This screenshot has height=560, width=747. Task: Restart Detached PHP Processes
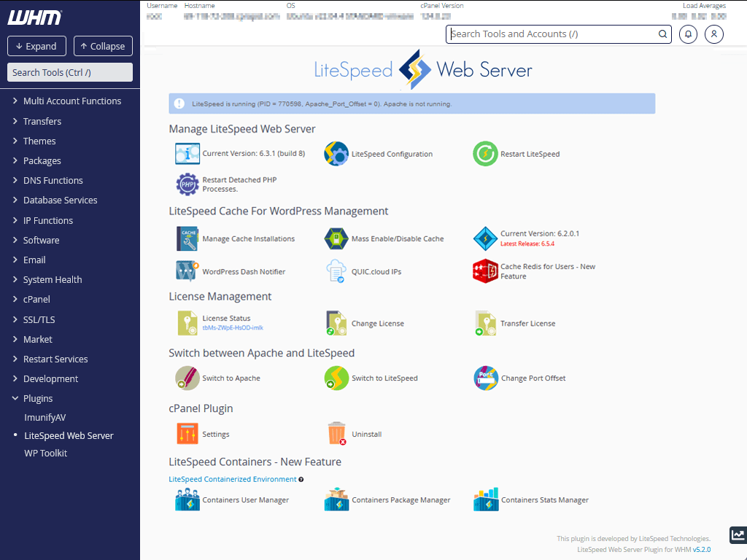click(187, 184)
